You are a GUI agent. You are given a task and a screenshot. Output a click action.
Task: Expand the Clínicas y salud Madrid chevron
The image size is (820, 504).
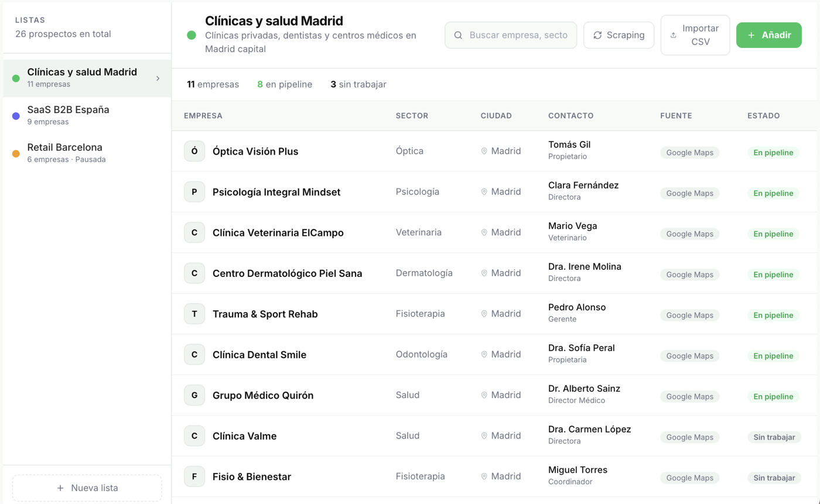(158, 78)
